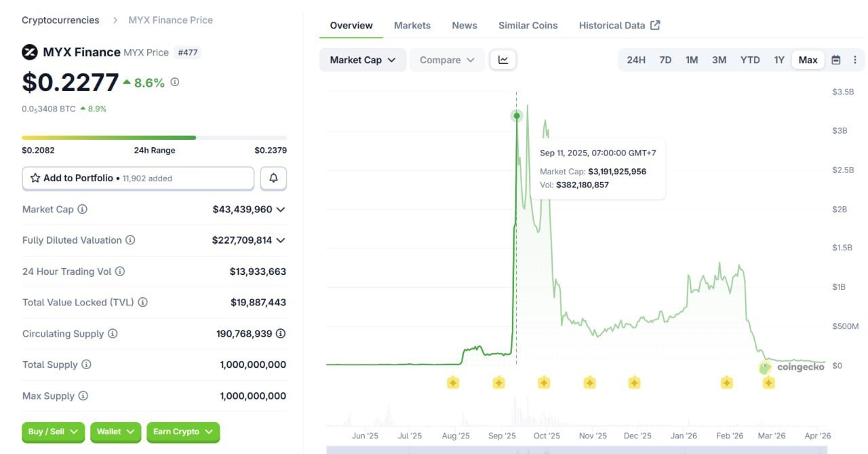Click the Cryptocurrencies breadcrumb link
Screen dimensions: 868x454
[60, 20]
